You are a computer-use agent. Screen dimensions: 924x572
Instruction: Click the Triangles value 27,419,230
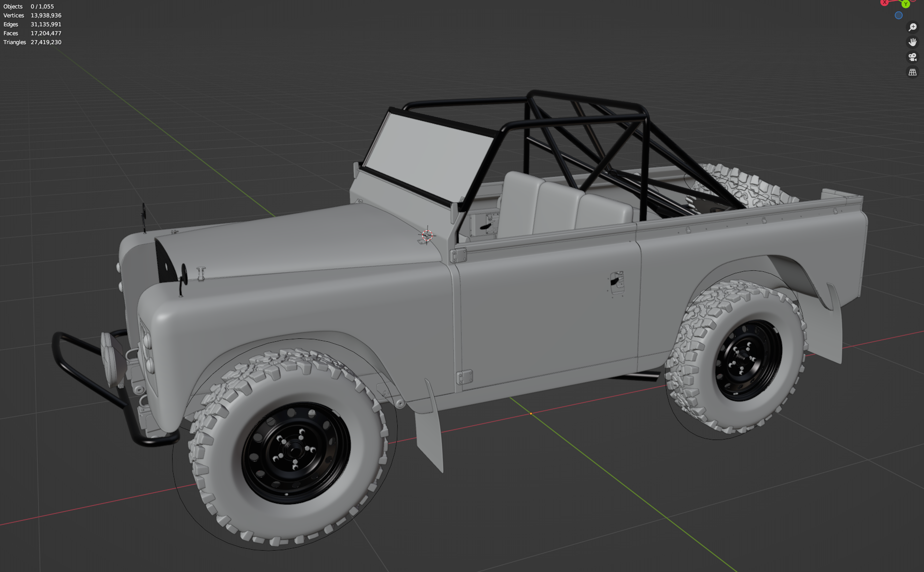click(46, 42)
